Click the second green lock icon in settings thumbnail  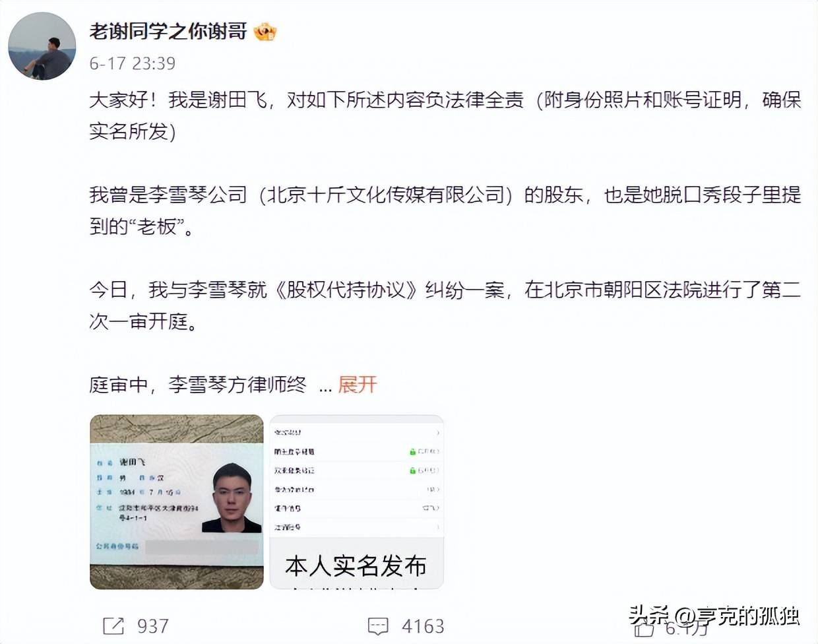click(413, 470)
